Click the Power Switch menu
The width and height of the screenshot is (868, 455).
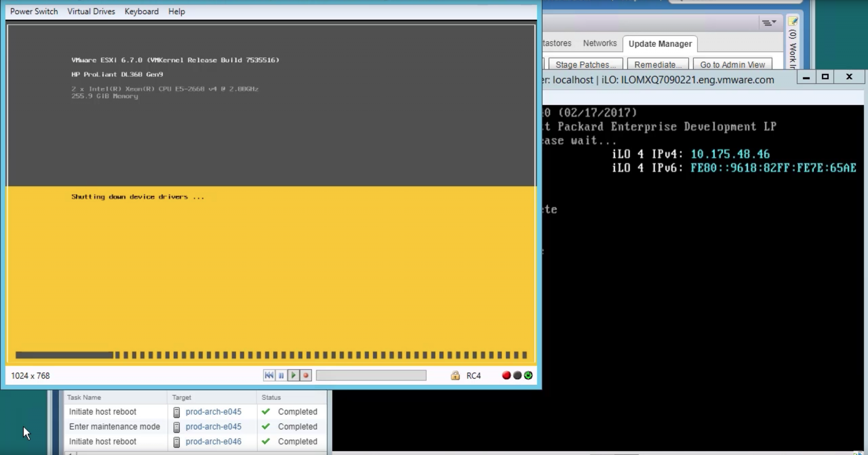click(33, 11)
